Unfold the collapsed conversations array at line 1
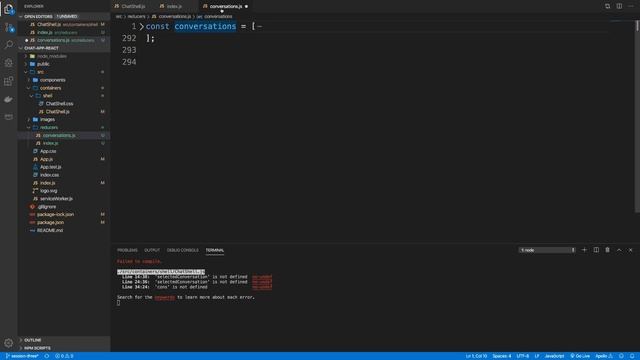Image resolution: width=640 pixels, height=360 pixels. [x=142, y=27]
